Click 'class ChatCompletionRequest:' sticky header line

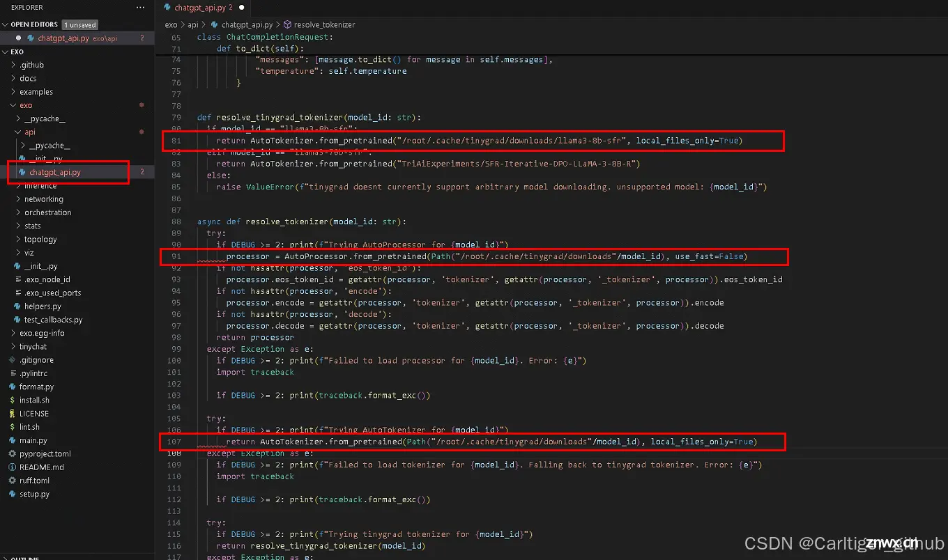265,37
